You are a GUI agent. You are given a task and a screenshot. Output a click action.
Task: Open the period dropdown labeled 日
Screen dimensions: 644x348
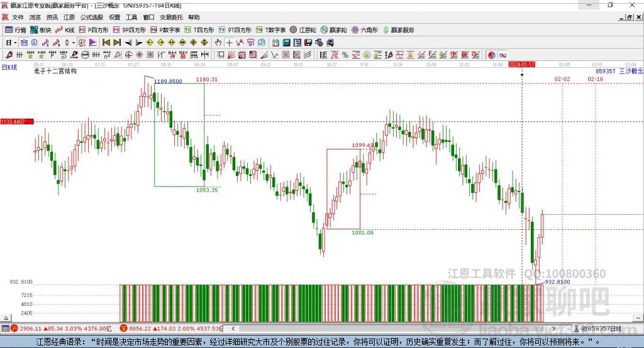pos(10,43)
